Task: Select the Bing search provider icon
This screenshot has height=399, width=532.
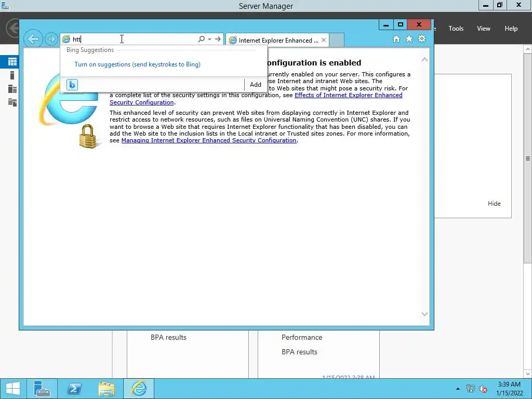Action: [x=72, y=85]
